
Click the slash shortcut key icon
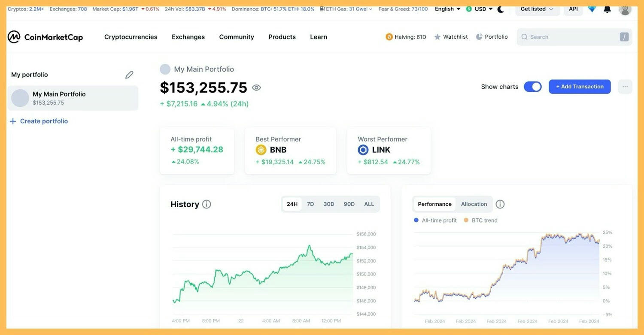624,37
